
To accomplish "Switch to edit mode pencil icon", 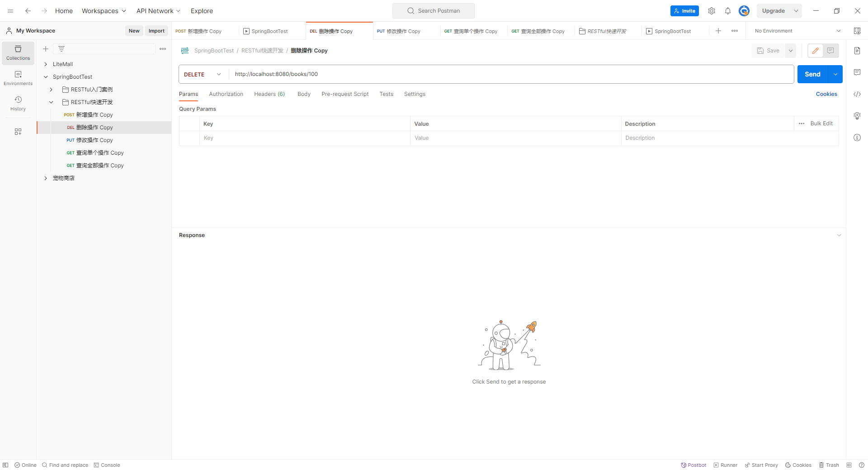I will [x=816, y=51].
